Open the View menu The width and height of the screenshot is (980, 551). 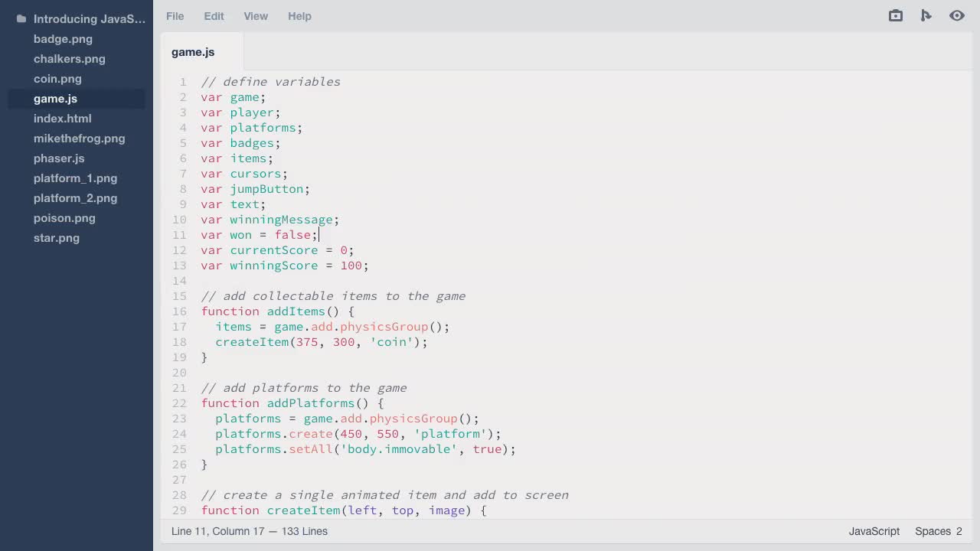256,15
